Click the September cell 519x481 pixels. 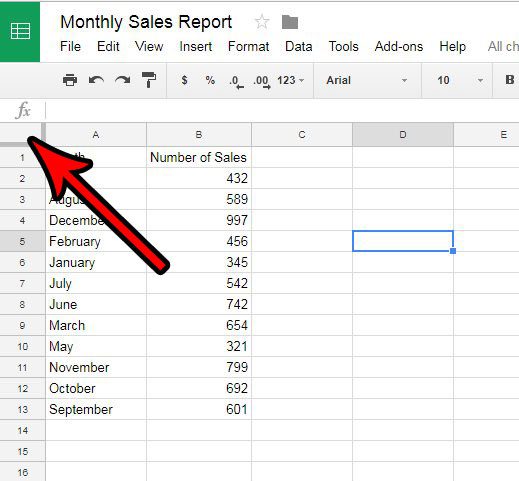point(96,409)
